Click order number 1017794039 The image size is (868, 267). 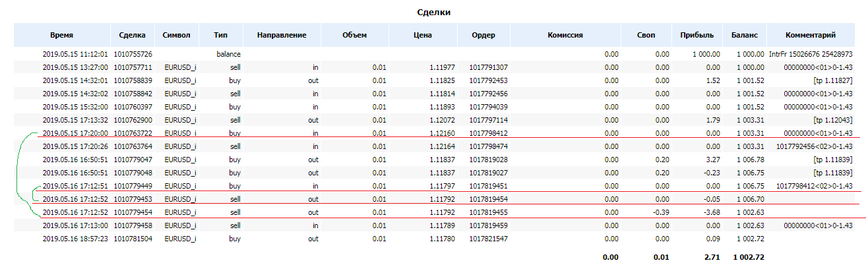(489, 107)
